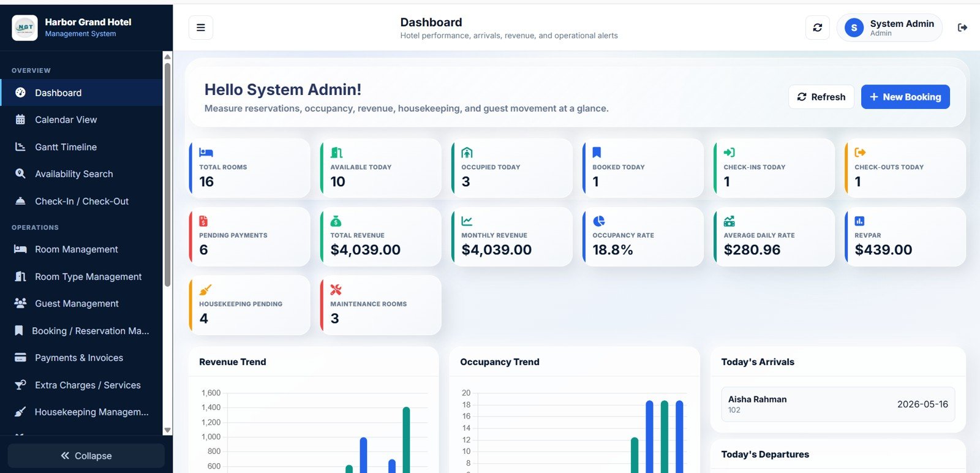Open Room Management
980x473 pixels.
(81, 249)
